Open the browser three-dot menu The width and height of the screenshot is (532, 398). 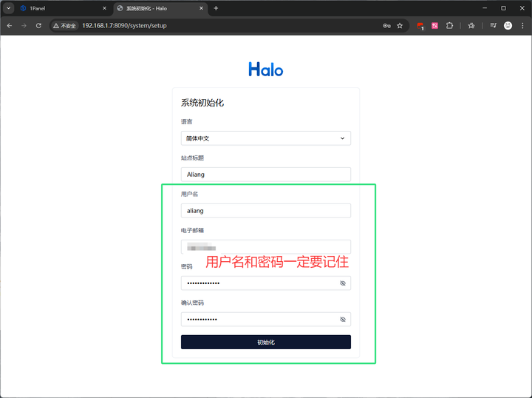pyautogui.click(x=522, y=25)
